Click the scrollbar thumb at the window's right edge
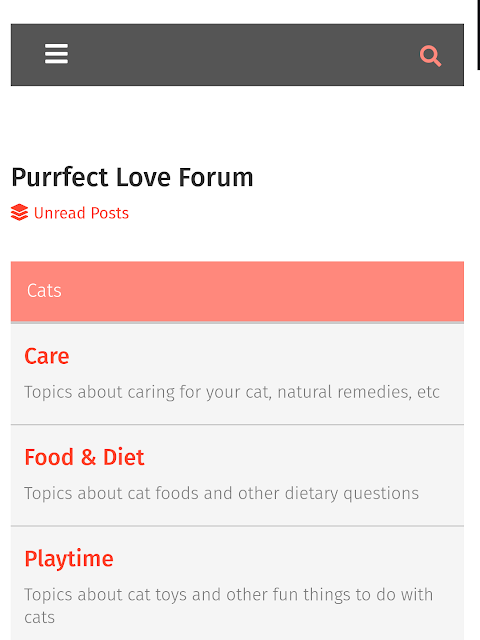The image size is (480, 640). tap(478, 35)
